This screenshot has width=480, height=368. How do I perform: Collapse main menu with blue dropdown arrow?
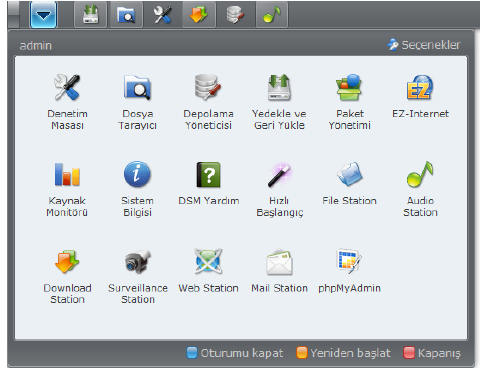(x=43, y=15)
